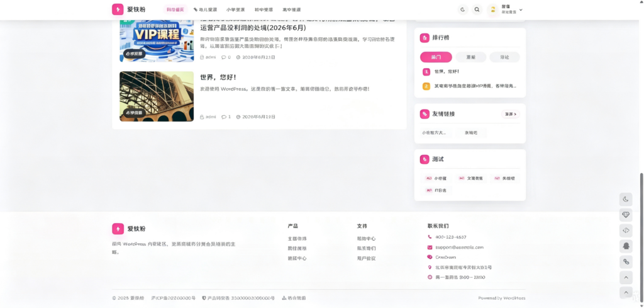Open the first friendly link chip
The width and height of the screenshot is (644, 308).
tap(434, 133)
